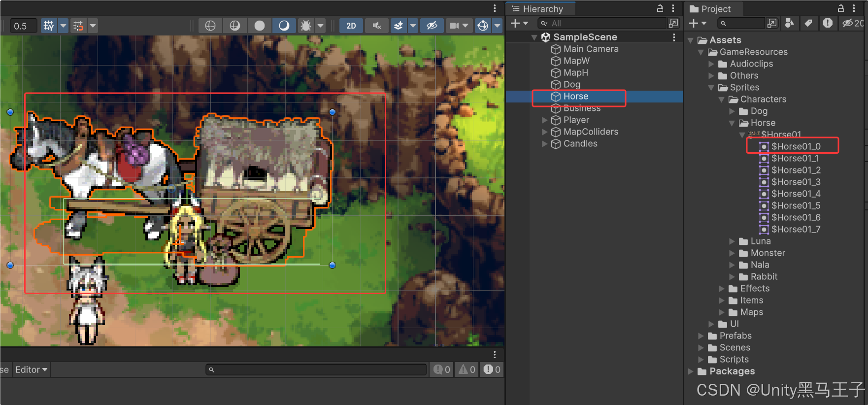The width and height of the screenshot is (868, 405).
Task: Open debug draw mode dropdown arrow
Action: (x=321, y=26)
